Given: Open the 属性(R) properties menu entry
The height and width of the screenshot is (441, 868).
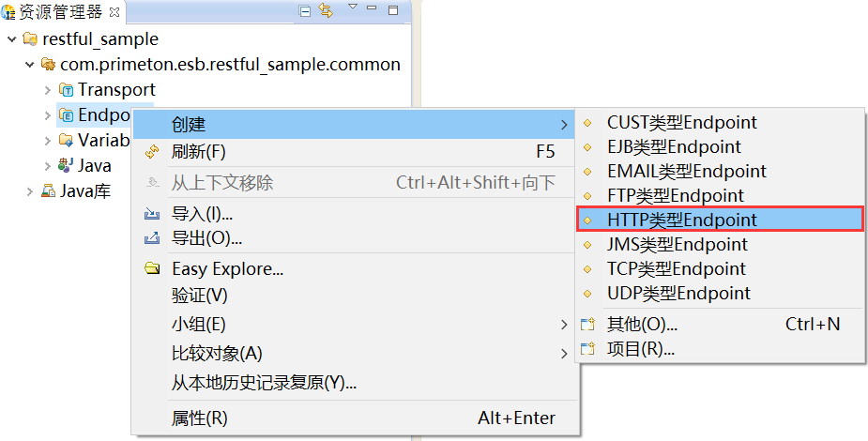Looking at the screenshot, I should click(x=199, y=418).
